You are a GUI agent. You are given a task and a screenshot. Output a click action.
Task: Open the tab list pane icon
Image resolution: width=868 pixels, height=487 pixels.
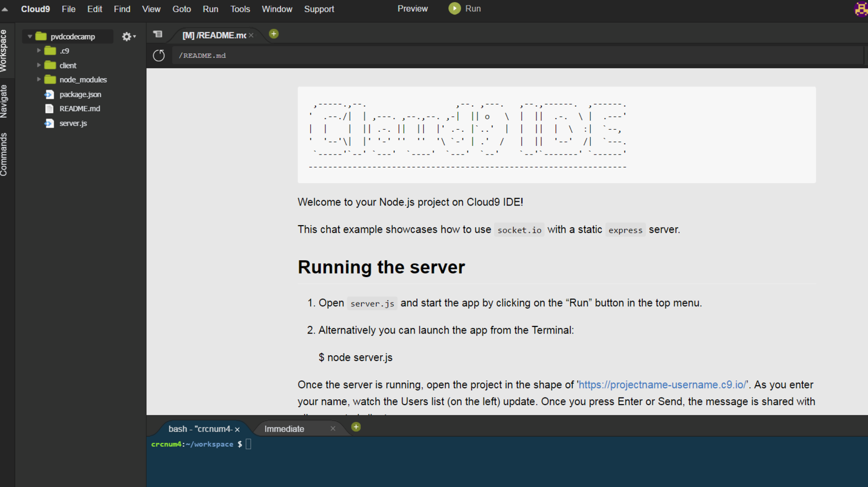click(x=158, y=34)
